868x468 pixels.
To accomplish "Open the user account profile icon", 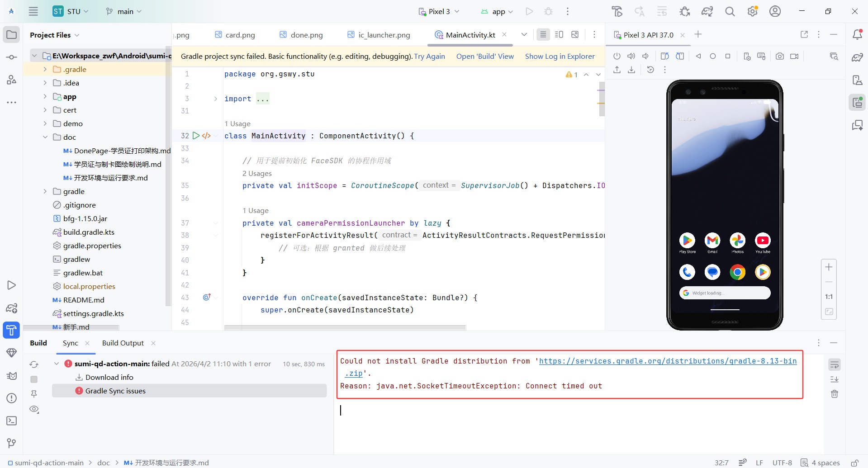I will pyautogui.click(x=775, y=11).
